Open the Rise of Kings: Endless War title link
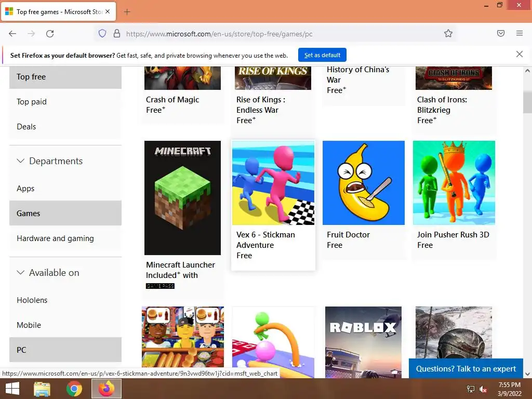The width and height of the screenshot is (532, 399). (x=261, y=105)
